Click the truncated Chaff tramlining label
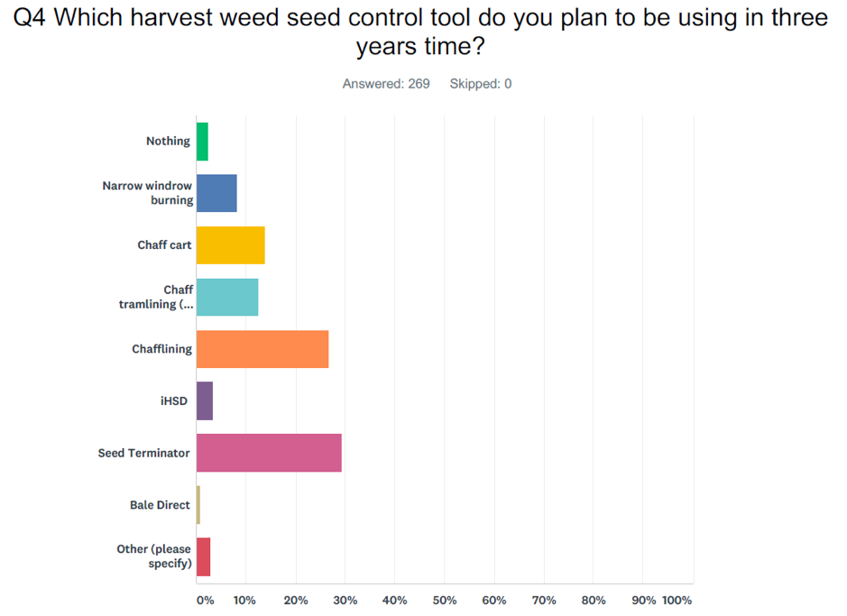 [x=156, y=297]
